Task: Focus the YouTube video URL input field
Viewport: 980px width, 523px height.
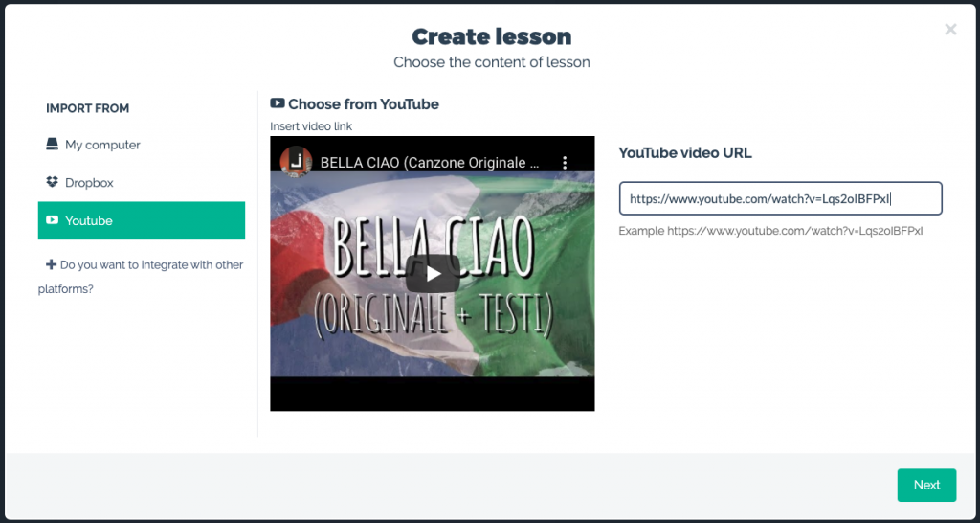Action: [x=781, y=199]
